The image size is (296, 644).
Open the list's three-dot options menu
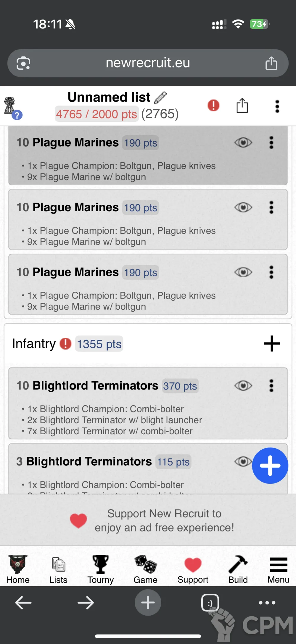(x=277, y=106)
